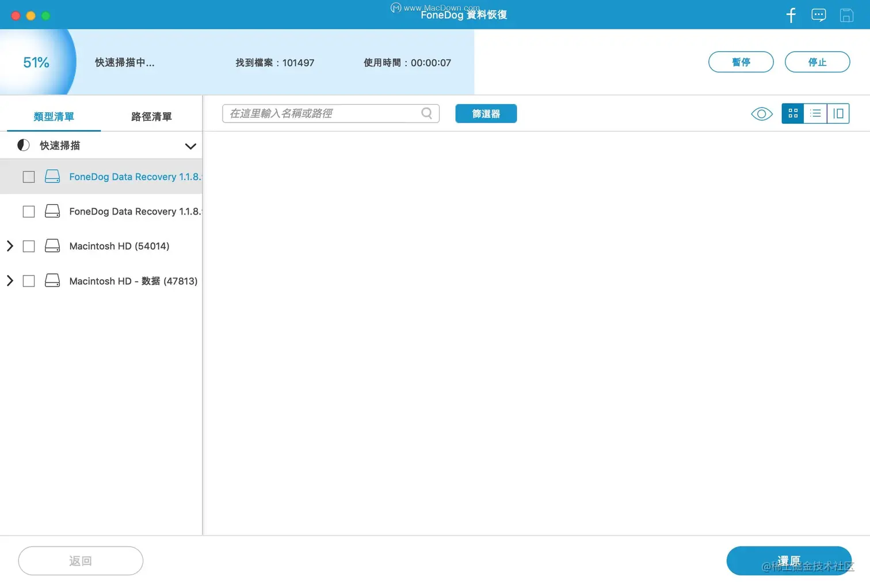Viewport: 870px width, 588px height.
Task: Click the drive icon of Macintosh HD - 数据
Action: click(52, 281)
